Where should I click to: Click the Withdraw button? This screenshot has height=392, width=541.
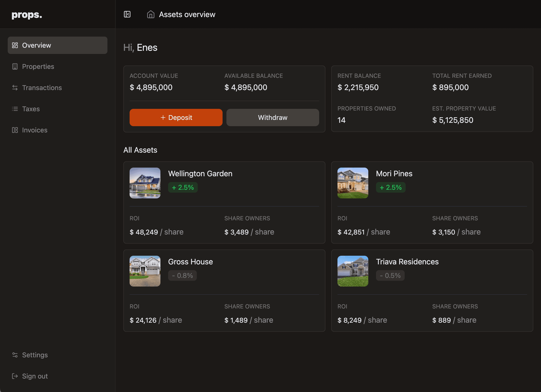(273, 117)
